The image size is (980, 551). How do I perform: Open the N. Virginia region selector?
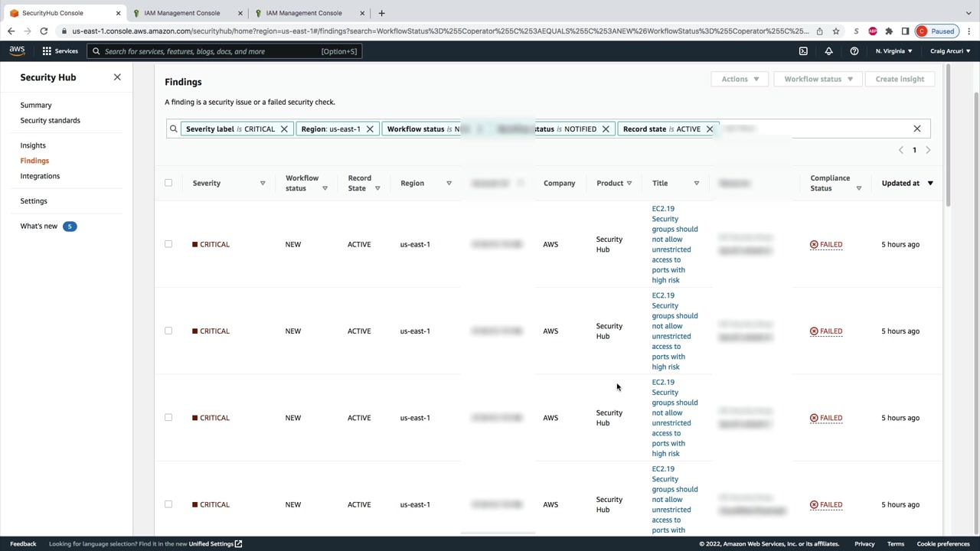[x=893, y=51]
